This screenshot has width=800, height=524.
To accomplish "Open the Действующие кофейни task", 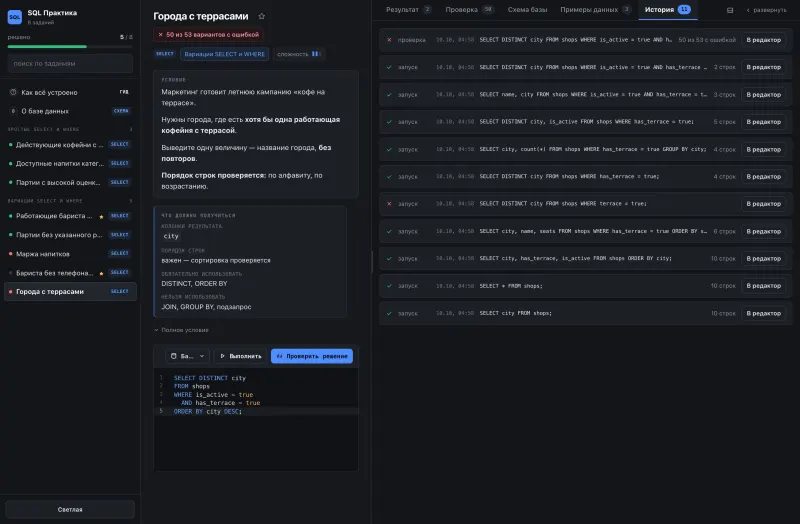I will 70,145.
